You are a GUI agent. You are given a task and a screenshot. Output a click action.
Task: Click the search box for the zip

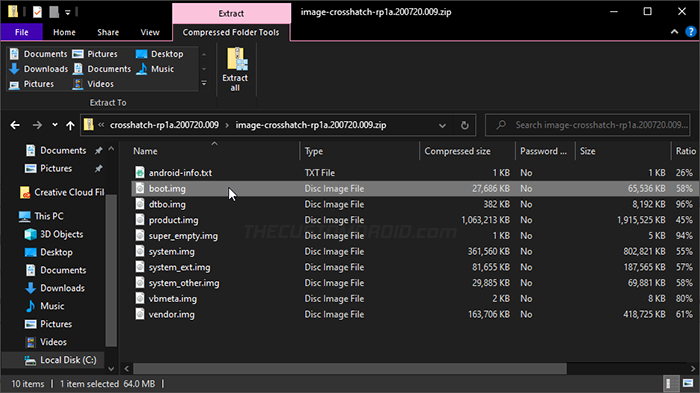click(588, 125)
